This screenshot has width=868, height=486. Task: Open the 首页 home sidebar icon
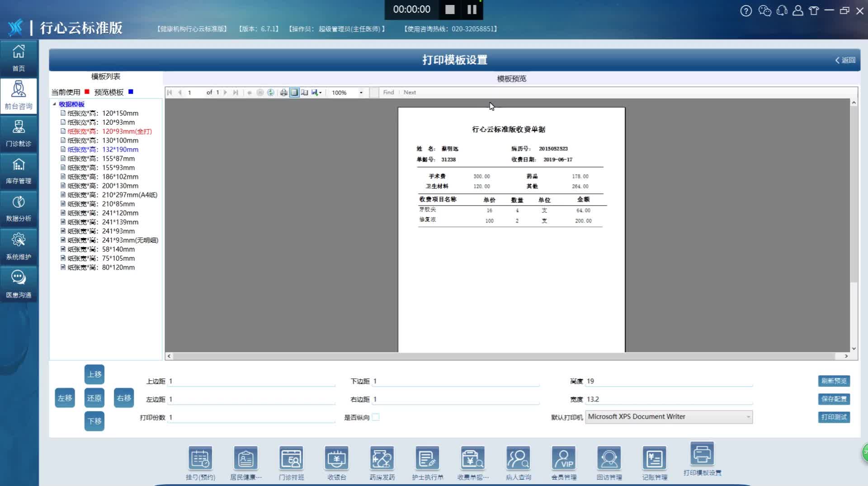19,58
